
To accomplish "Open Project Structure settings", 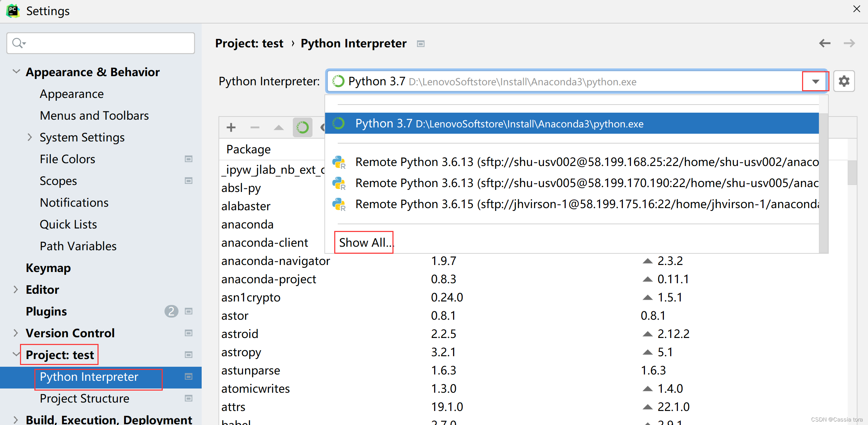I will point(85,398).
